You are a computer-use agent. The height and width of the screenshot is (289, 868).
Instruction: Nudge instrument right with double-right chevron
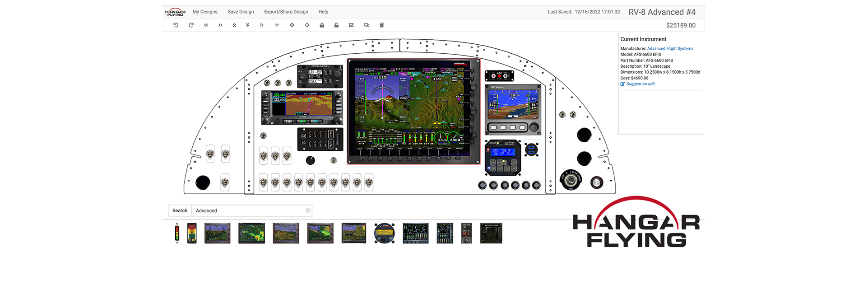pos(220,25)
